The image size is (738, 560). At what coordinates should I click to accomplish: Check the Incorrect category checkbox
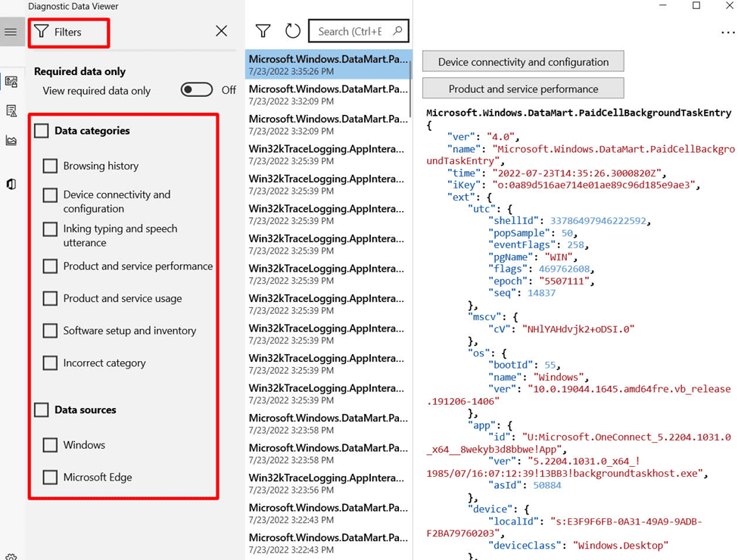[x=50, y=362]
